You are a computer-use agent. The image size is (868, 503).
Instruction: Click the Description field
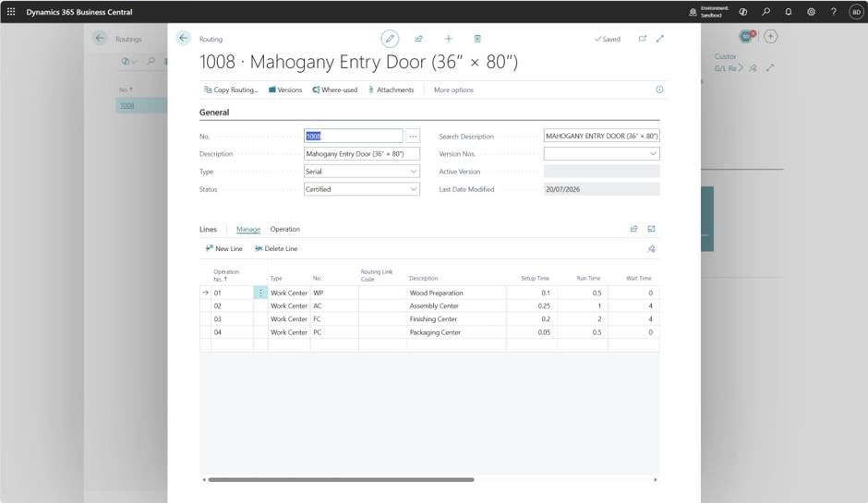[x=361, y=154]
